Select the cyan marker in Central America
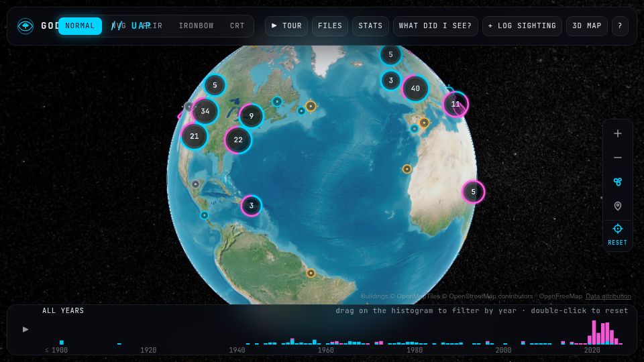Image resolution: width=644 pixels, height=362 pixels. pos(204,215)
